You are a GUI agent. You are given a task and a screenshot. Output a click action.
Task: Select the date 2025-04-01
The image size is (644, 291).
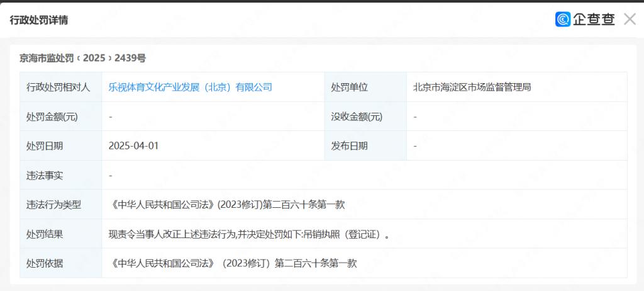click(x=133, y=145)
